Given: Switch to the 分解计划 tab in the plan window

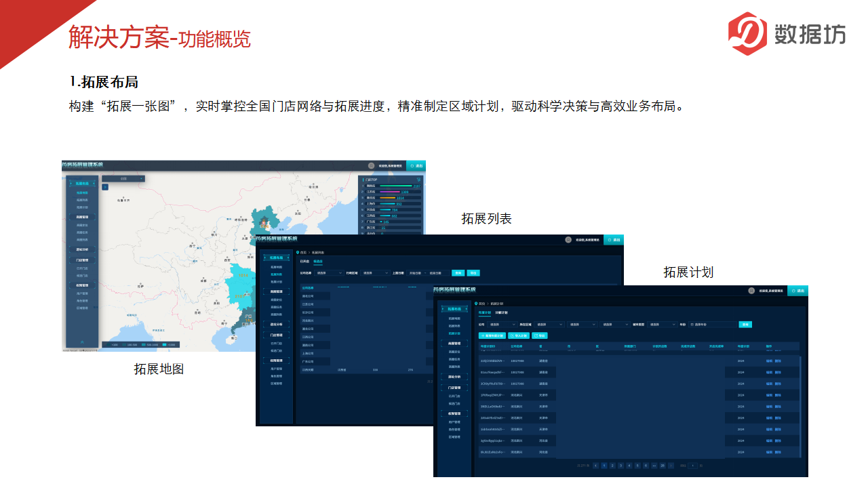Looking at the screenshot, I should click(501, 312).
